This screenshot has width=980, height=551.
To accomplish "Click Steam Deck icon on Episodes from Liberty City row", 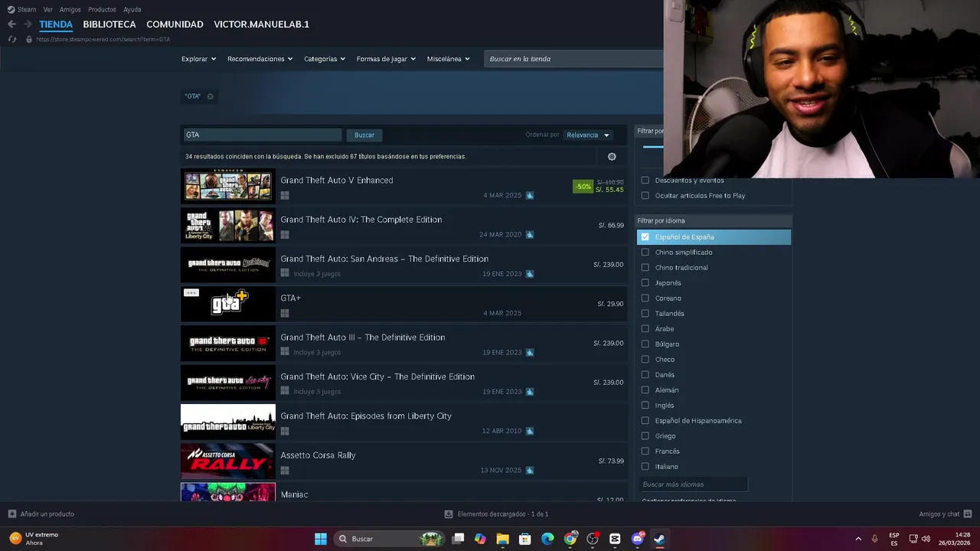I will click(x=530, y=431).
